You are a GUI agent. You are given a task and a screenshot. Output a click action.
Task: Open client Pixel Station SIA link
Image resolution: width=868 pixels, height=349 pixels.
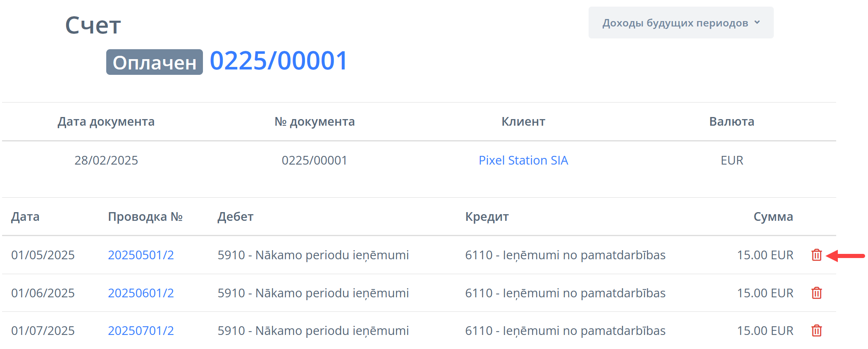[x=523, y=160]
